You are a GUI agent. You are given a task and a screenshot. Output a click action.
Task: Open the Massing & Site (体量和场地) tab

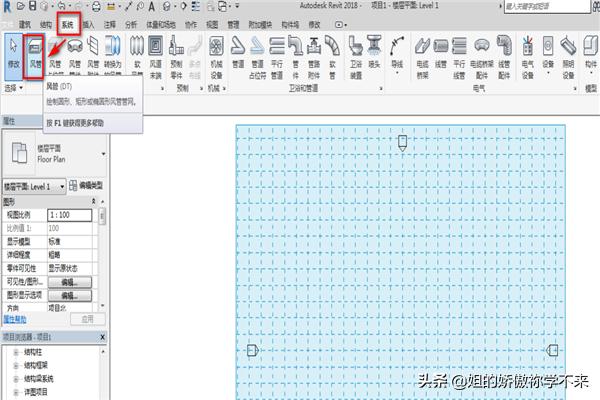pos(161,25)
